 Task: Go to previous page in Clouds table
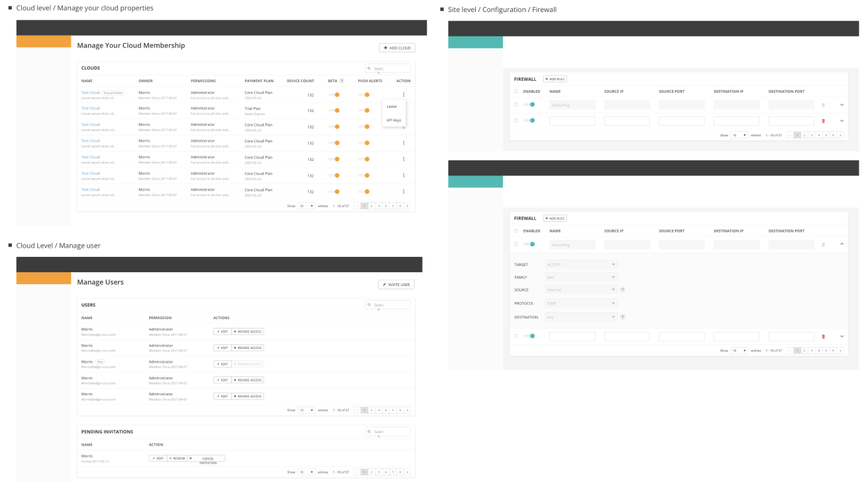pos(357,206)
